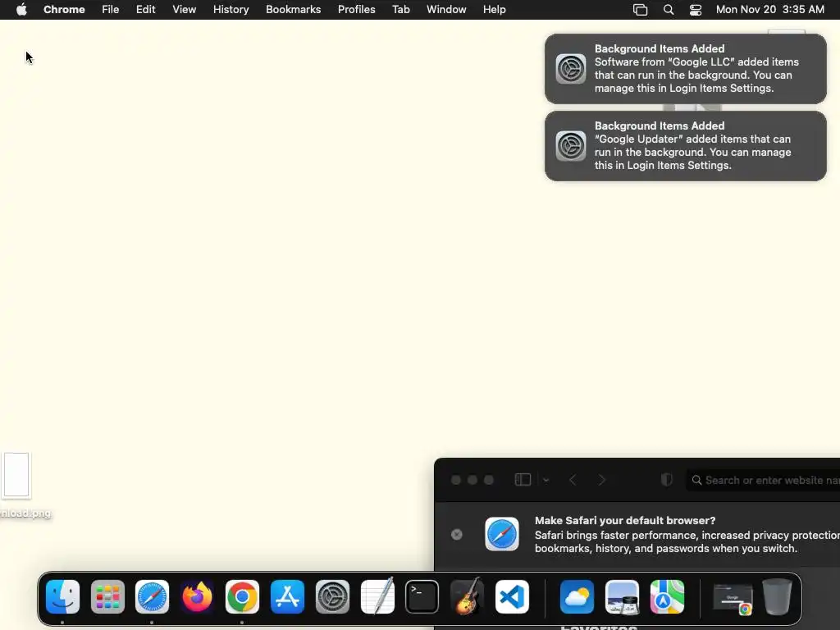Image resolution: width=840 pixels, height=630 pixels.
Task: Dismiss the Safari default browser banner
Action: 456,534
